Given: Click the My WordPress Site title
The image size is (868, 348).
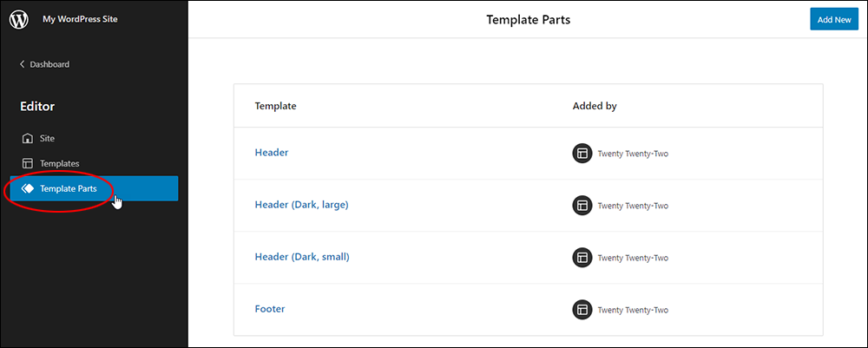Looking at the screenshot, I should (x=80, y=19).
